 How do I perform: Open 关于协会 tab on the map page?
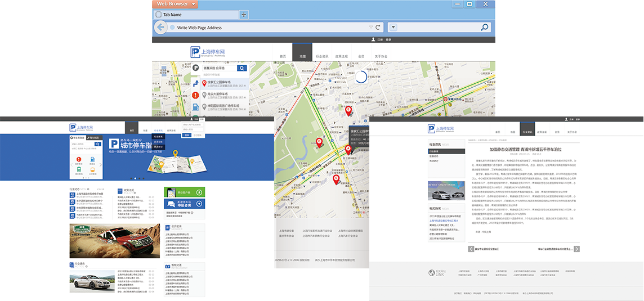coord(381,56)
